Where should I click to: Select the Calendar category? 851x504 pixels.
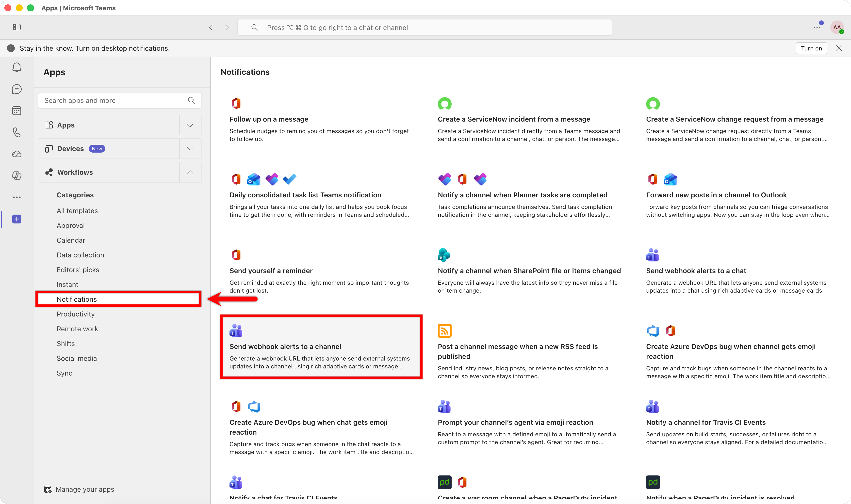[71, 240]
